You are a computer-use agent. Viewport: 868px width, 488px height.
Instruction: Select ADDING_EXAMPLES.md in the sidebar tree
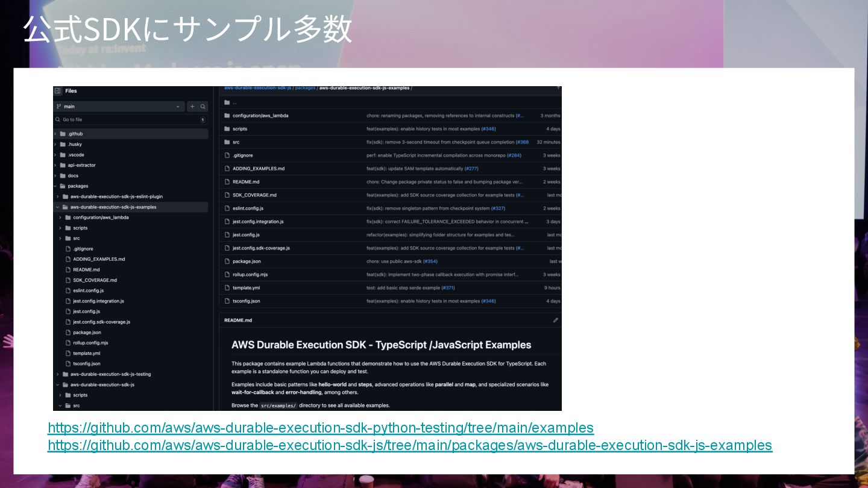pyautogui.click(x=99, y=259)
